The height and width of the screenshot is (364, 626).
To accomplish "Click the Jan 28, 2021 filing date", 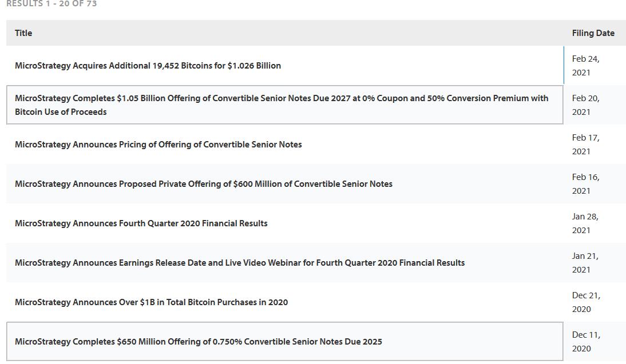I will 585,223.
